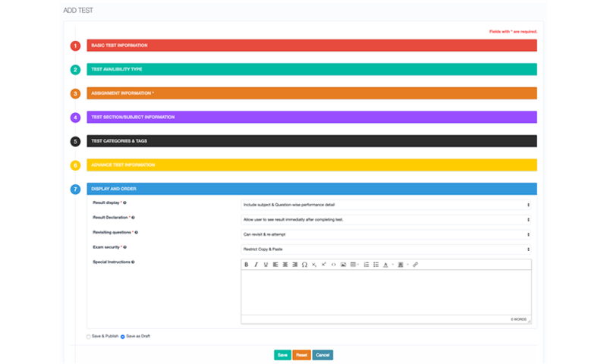
Task: Open the table insert menu
Action: tap(354, 265)
